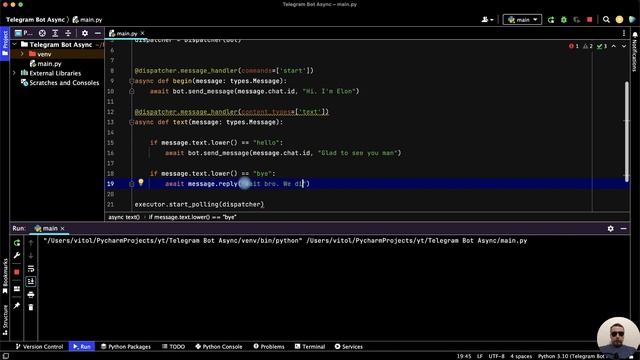Expand the venv folder
Viewport: 640px width, 360px height.
[x=22, y=54]
